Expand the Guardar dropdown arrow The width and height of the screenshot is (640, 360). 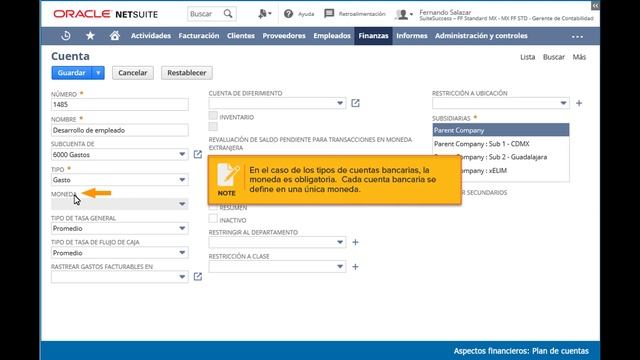tap(98, 73)
